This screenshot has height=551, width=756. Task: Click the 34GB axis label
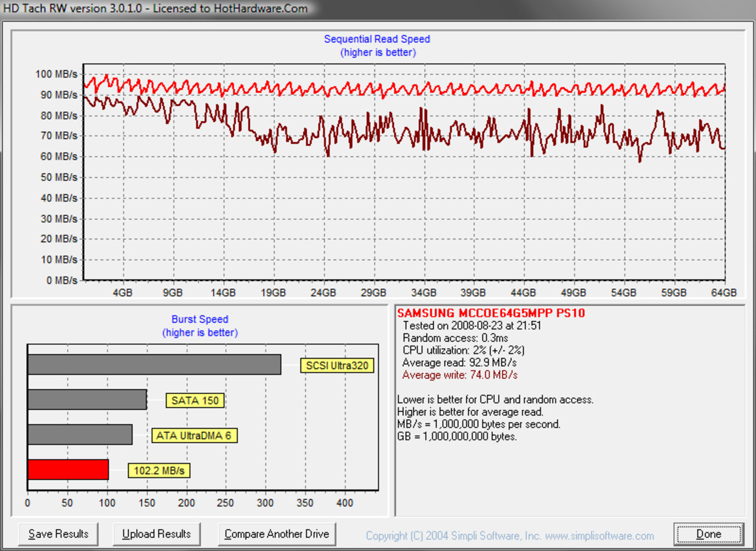point(424,293)
